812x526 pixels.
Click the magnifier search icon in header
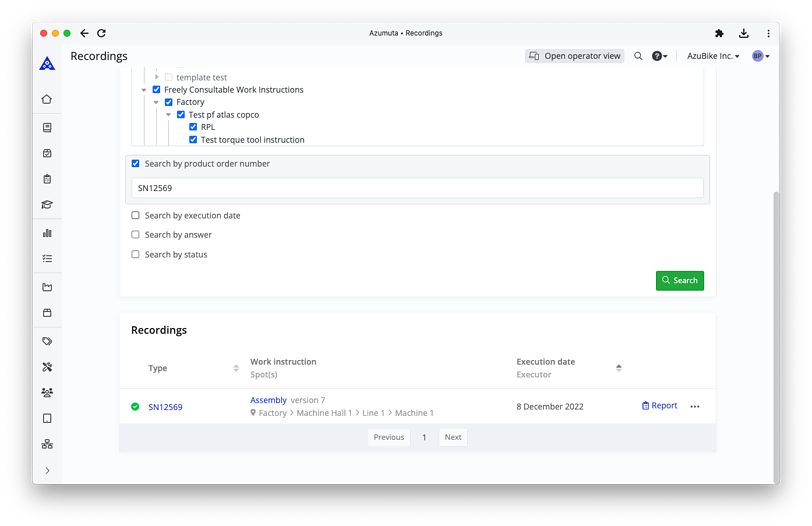638,56
